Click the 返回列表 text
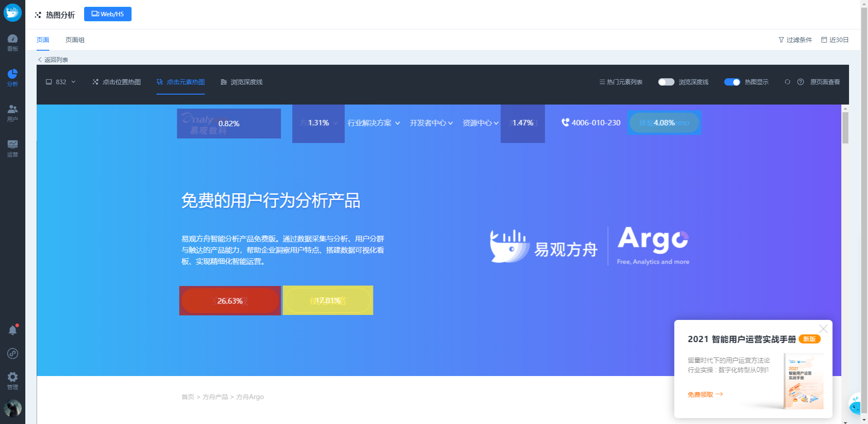This screenshot has width=868, height=424. (x=56, y=60)
